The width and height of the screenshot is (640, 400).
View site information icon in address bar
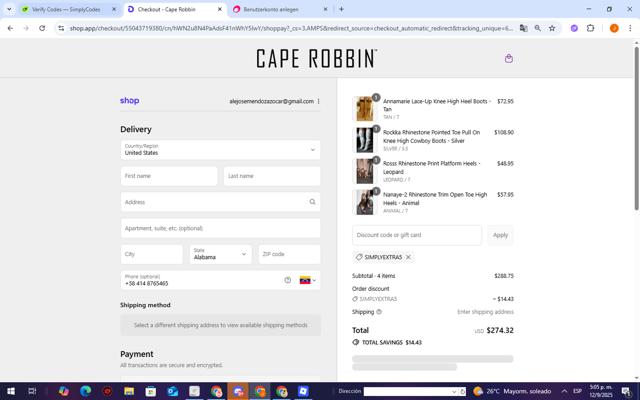(x=61, y=28)
